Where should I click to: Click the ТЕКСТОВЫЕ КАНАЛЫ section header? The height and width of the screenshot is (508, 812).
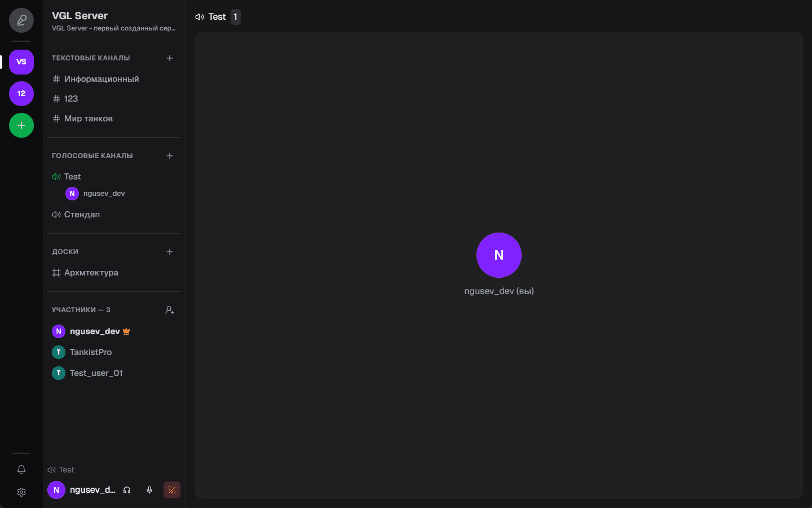91,58
